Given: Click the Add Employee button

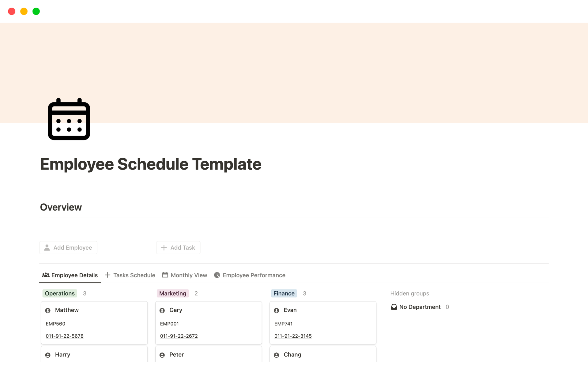Looking at the screenshot, I should tap(68, 247).
